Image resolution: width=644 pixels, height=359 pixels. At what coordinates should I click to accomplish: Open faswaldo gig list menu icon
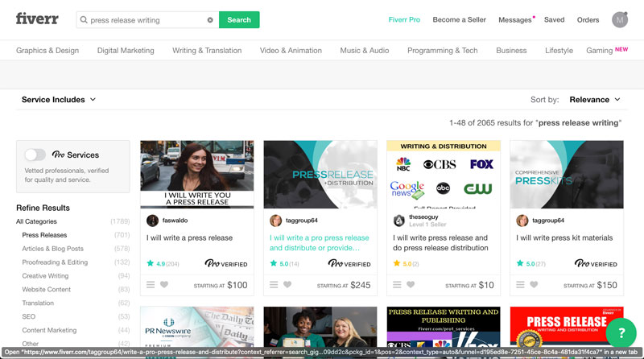pyautogui.click(x=151, y=285)
